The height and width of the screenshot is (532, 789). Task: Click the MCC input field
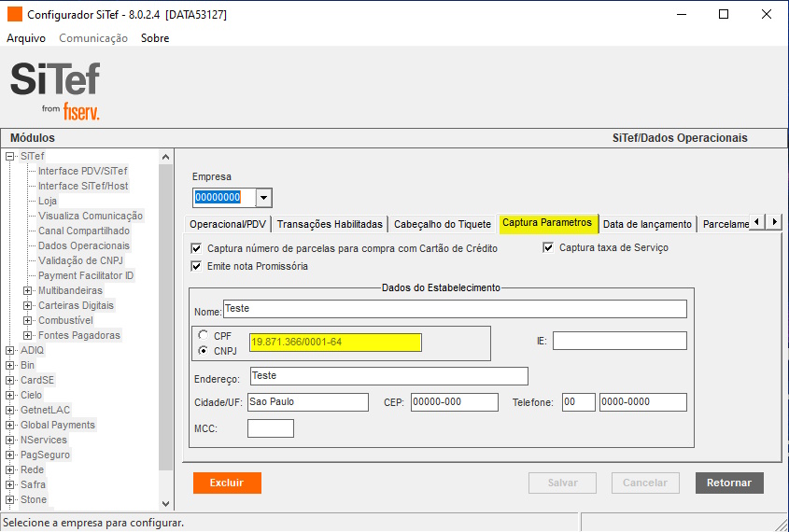tap(271, 428)
